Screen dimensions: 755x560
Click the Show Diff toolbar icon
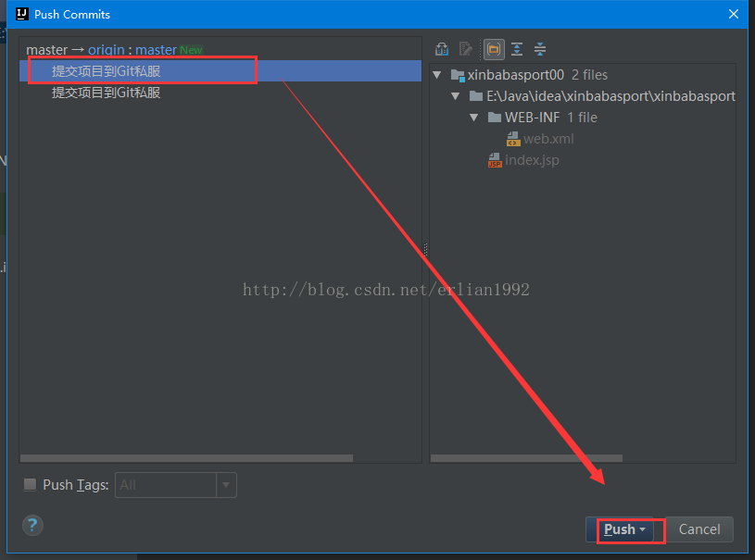(x=442, y=49)
